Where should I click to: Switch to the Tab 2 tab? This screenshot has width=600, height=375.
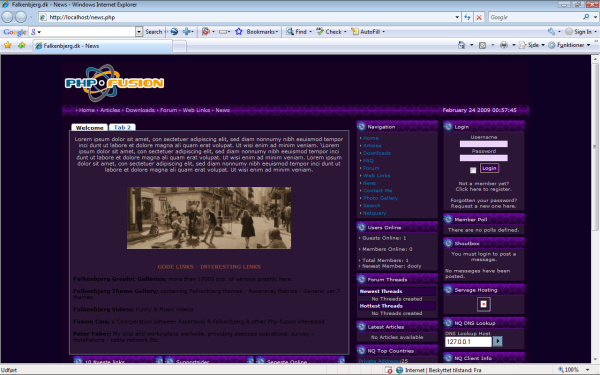point(122,127)
